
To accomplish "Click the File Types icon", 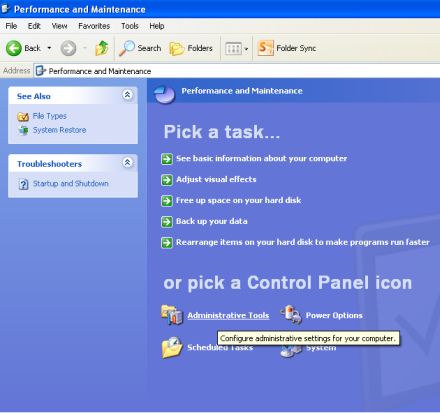I will tap(23, 117).
